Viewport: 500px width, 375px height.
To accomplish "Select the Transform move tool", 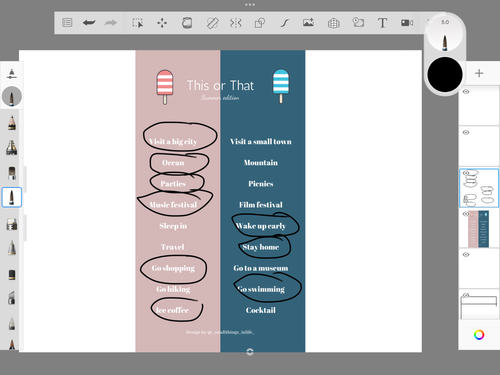I will [x=162, y=23].
